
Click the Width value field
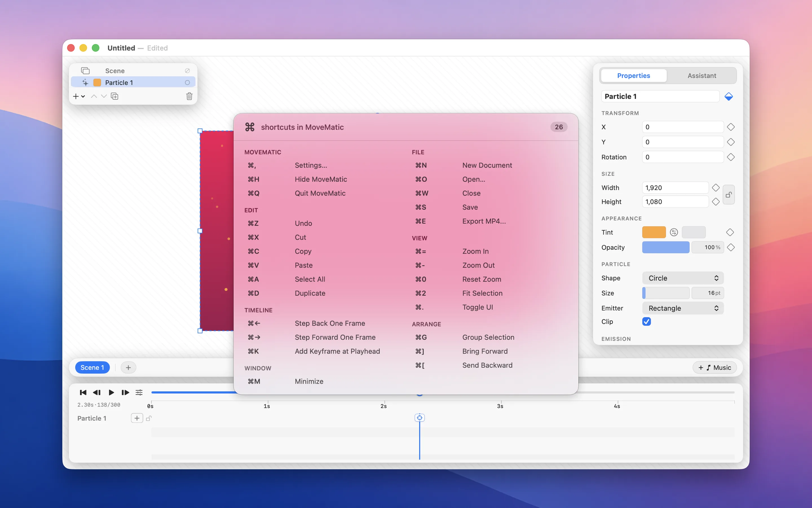[x=675, y=187]
